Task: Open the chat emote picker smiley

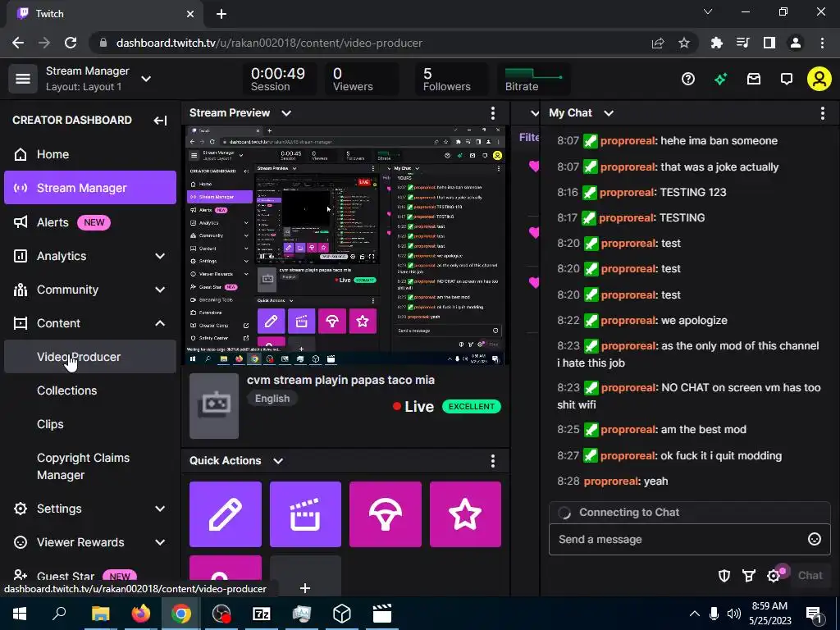Action: tap(815, 539)
